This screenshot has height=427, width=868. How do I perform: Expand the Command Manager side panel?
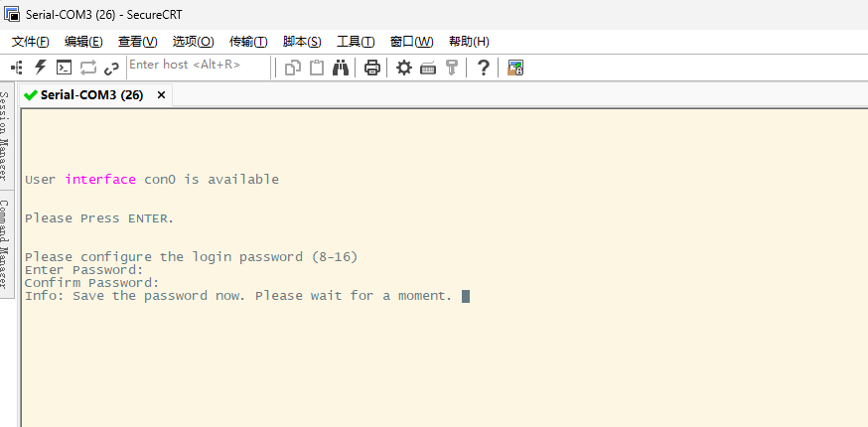tap(6, 243)
